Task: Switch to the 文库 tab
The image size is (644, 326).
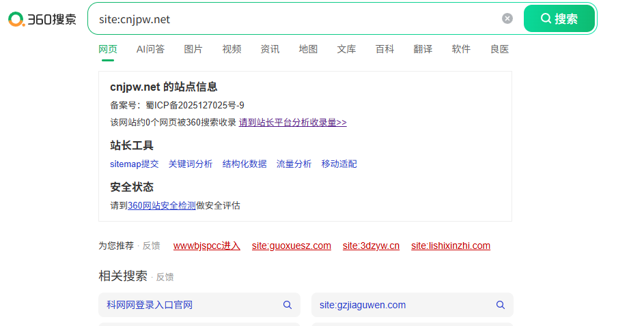Action: (346, 49)
